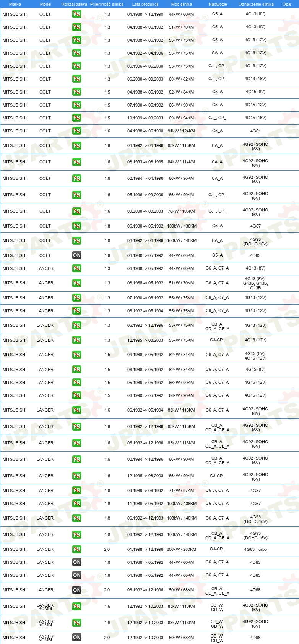
Task: Select the '69kW / 94KM' power cell
Action: coord(182,118)
